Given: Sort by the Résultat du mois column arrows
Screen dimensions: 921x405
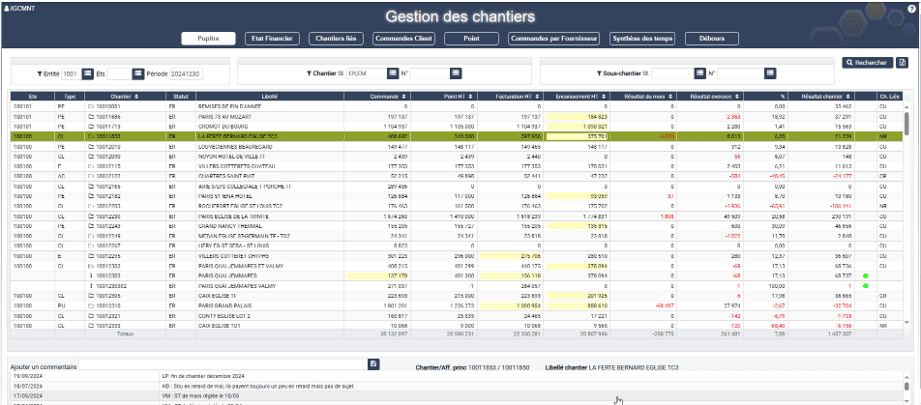Looking at the screenshot, I should (671, 96).
